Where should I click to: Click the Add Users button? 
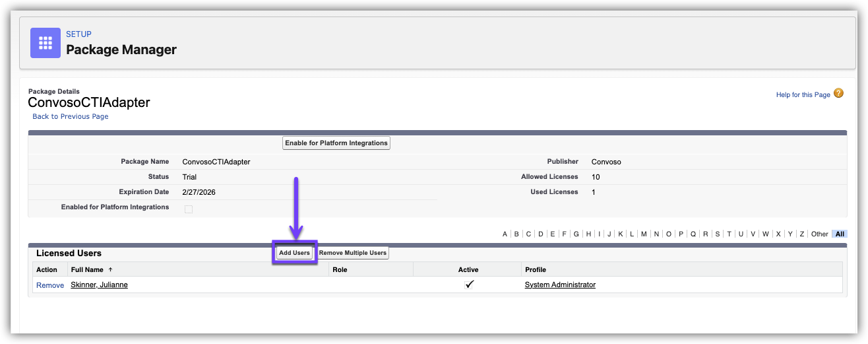(x=294, y=253)
